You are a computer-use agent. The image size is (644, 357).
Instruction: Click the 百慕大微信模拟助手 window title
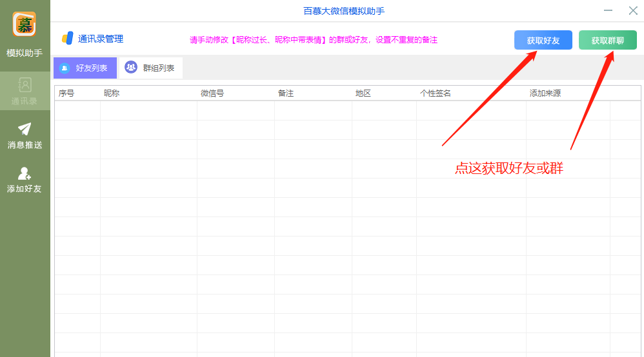tap(344, 11)
